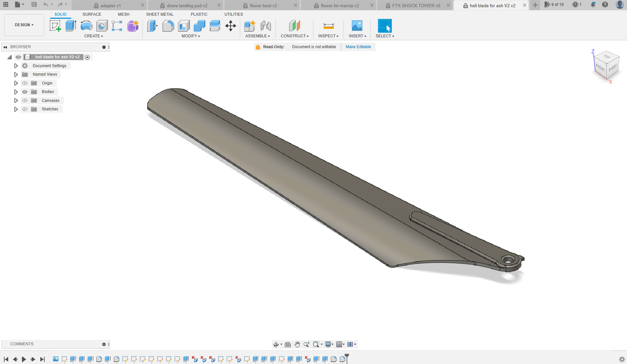Expand the Origin node
Image resolution: width=627 pixels, height=364 pixels.
(16, 83)
